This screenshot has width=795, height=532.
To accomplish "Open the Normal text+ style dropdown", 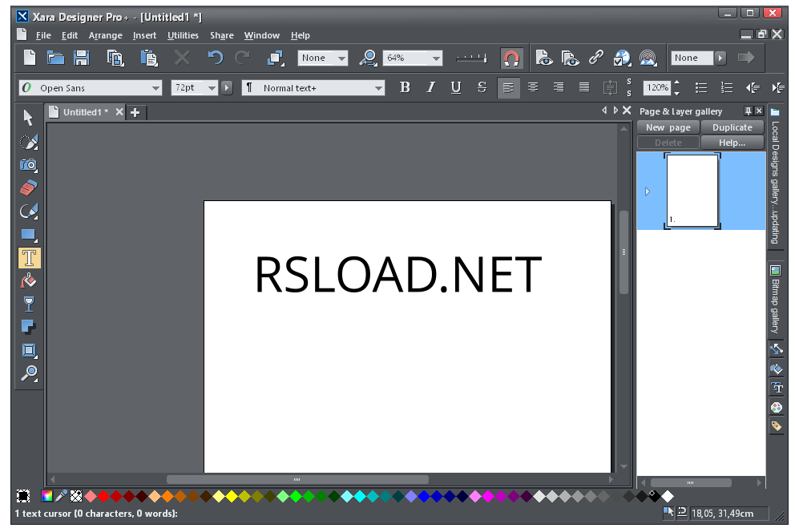I will [x=379, y=88].
